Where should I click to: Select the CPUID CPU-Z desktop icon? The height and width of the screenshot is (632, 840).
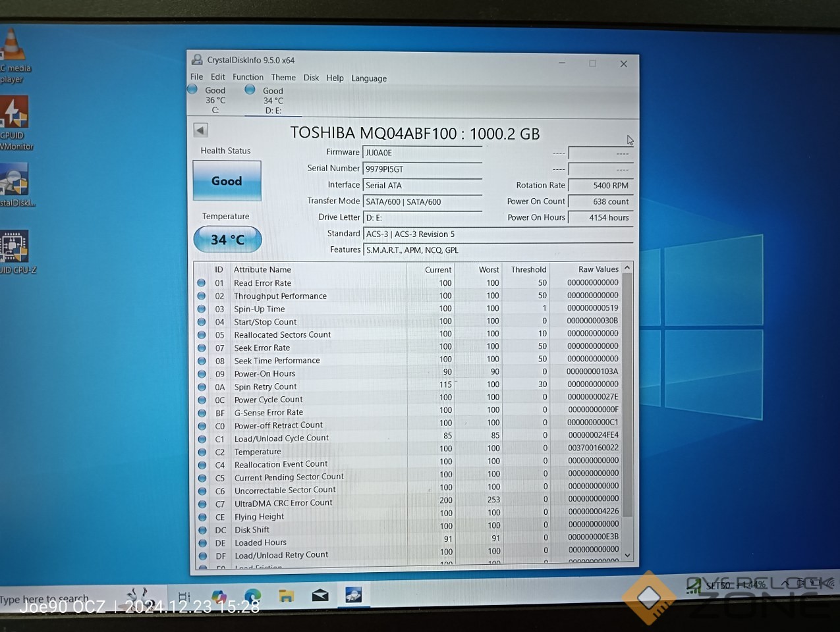(x=16, y=252)
